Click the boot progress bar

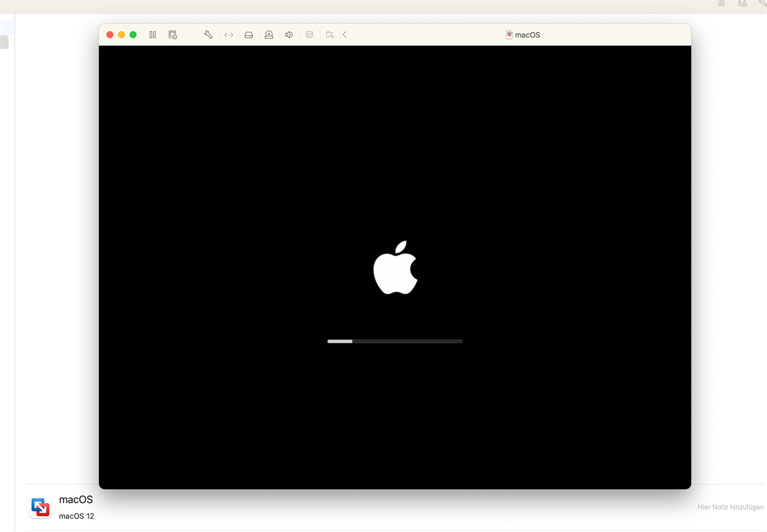(395, 341)
